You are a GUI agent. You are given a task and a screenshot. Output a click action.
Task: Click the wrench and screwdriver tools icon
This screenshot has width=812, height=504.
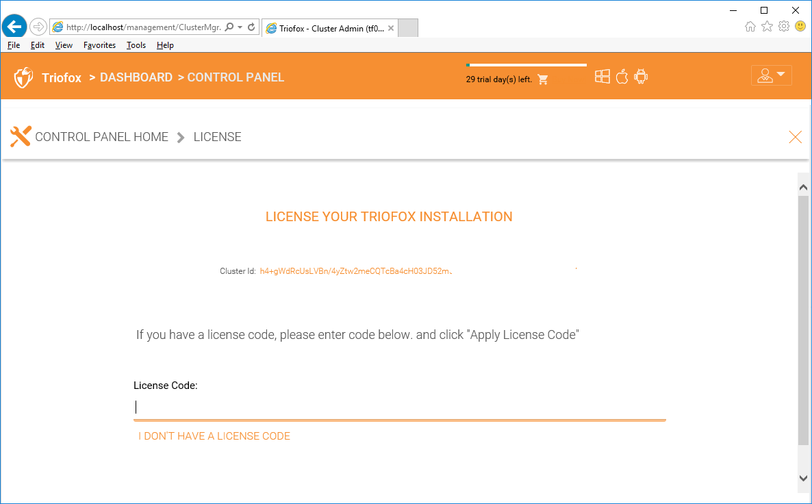pos(21,137)
